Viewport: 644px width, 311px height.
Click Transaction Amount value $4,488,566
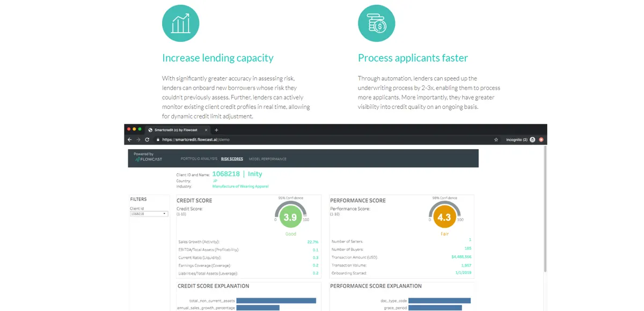(461, 257)
